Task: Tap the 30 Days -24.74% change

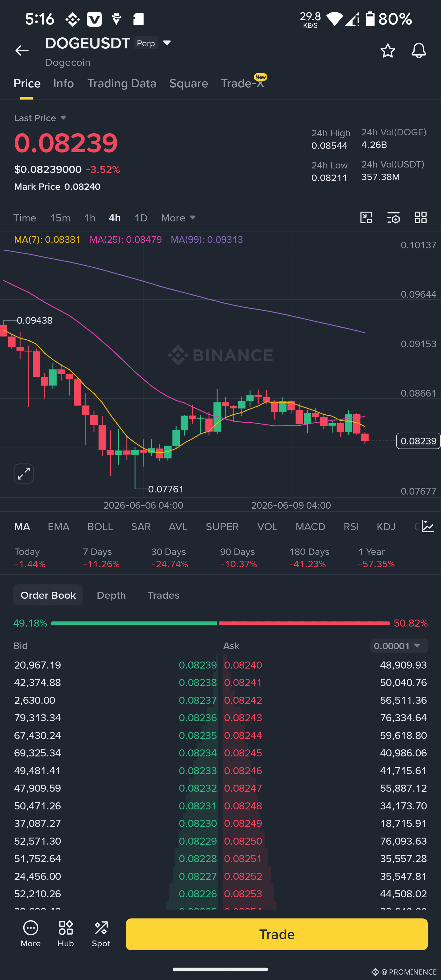Action: coord(170,558)
